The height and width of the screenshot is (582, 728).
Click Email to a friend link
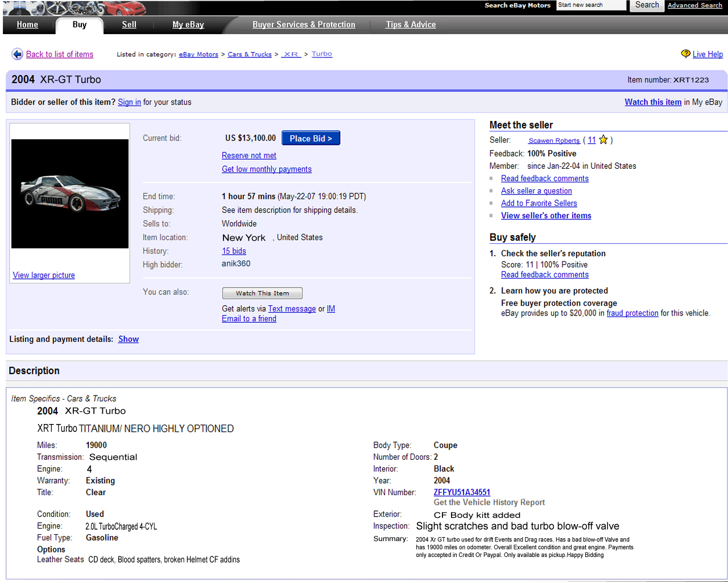249,319
